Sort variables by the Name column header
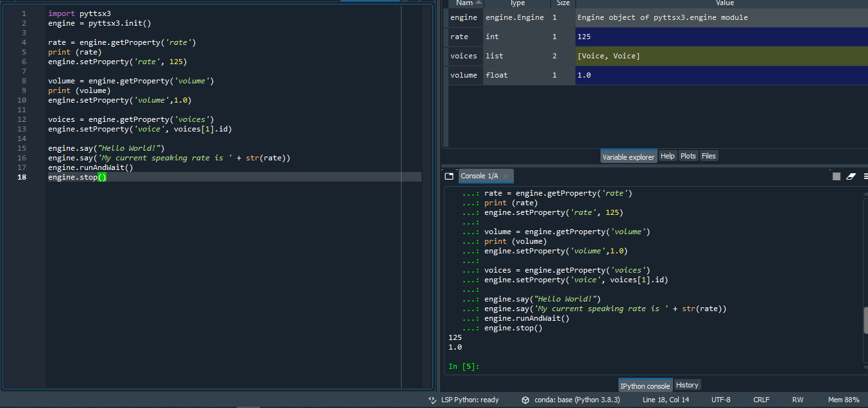 point(464,3)
